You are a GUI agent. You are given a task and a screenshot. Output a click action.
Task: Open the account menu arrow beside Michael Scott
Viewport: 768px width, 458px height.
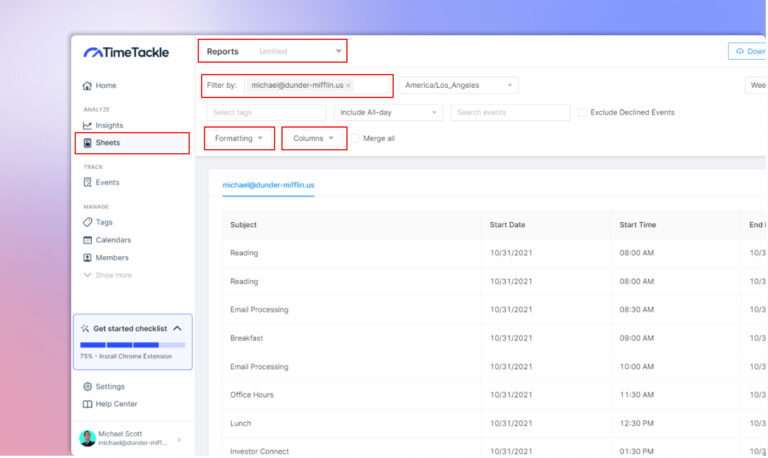(179, 439)
